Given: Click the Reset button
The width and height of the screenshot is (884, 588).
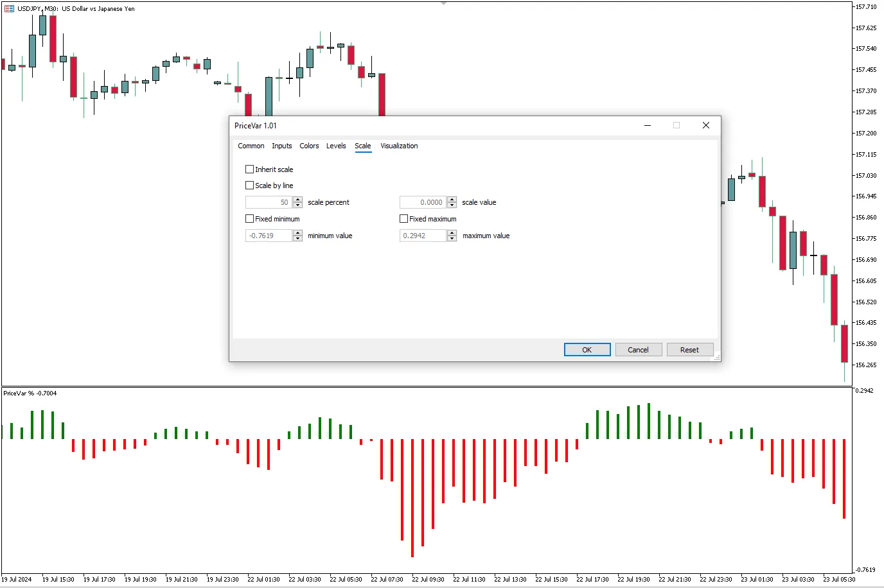Looking at the screenshot, I should [x=689, y=350].
